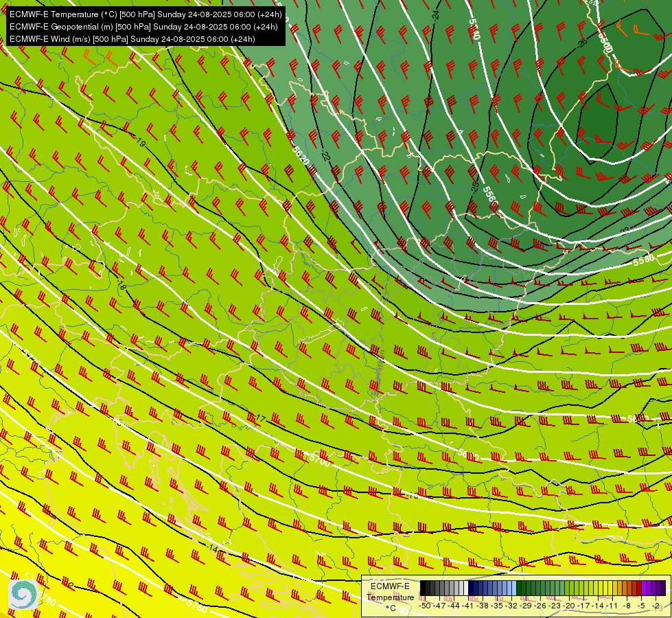Viewport: 672px width, 618px height.
Task: Click the -19 isotherm label on map
Action: (x=140, y=142)
